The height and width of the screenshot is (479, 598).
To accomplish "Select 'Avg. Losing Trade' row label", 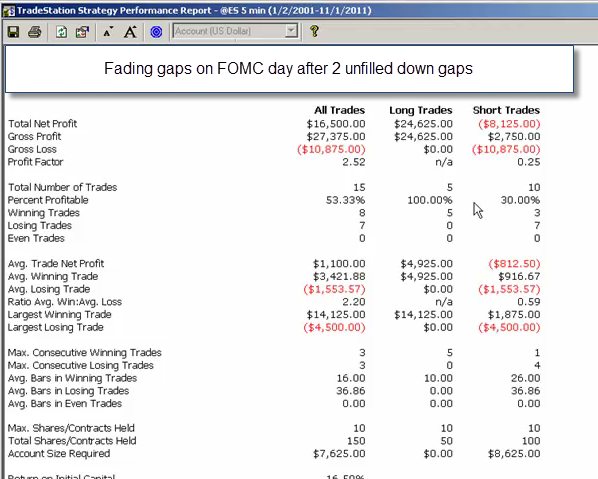I will click(49, 289).
